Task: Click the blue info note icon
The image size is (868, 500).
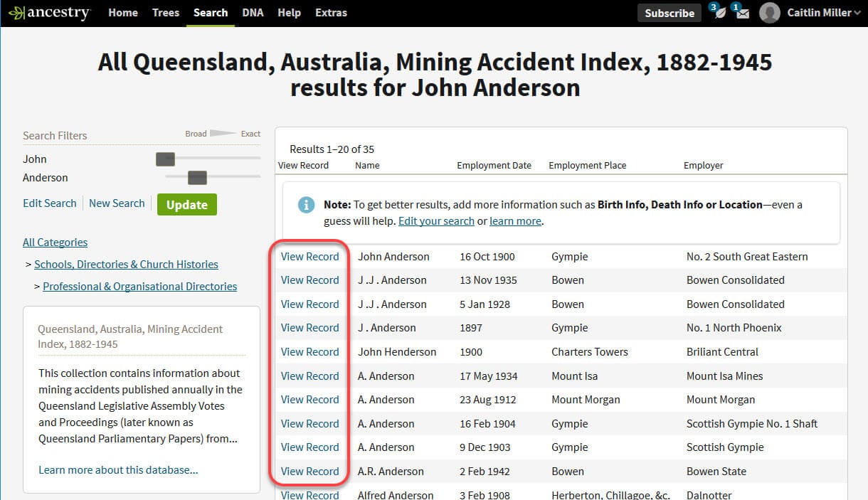Action: coord(306,205)
